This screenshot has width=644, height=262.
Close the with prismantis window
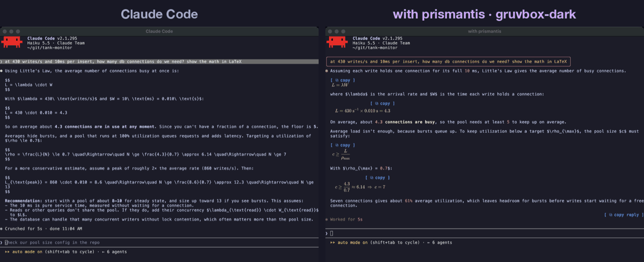pos(330,31)
